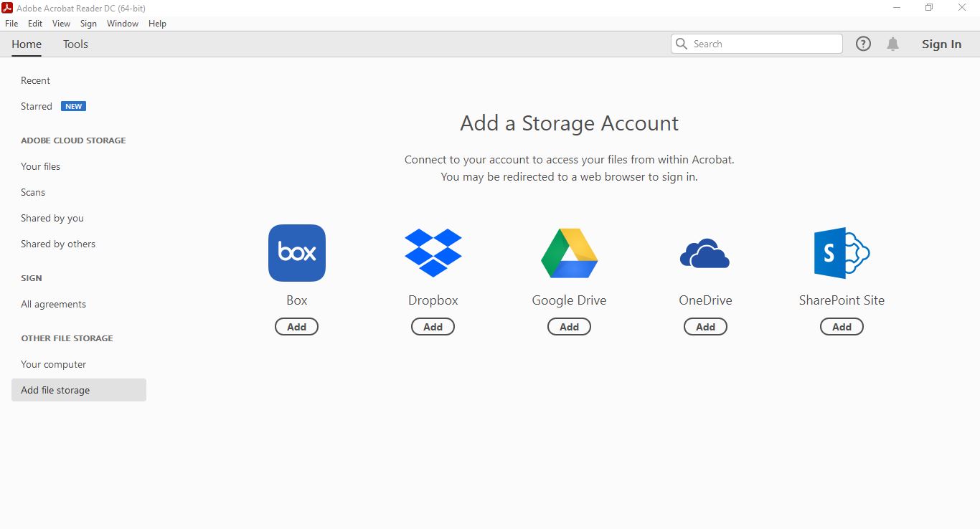
Task: Open the Window menu
Action: click(x=123, y=24)
